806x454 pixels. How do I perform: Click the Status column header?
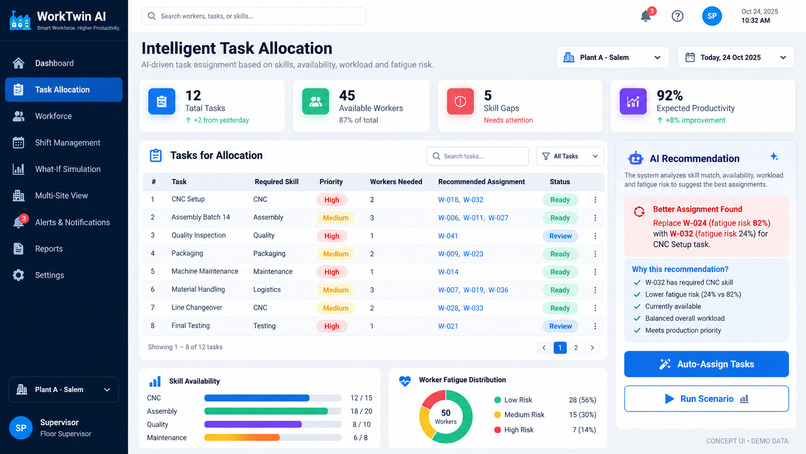click(x=560, y=181)
